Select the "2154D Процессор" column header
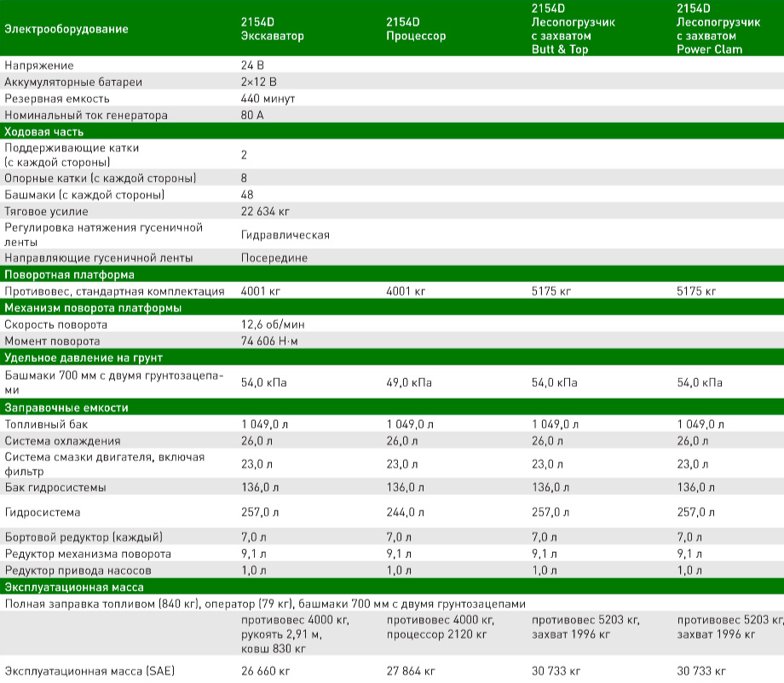Image resolution: width=784 pixels, height=683 pixels. click(416, 29)
